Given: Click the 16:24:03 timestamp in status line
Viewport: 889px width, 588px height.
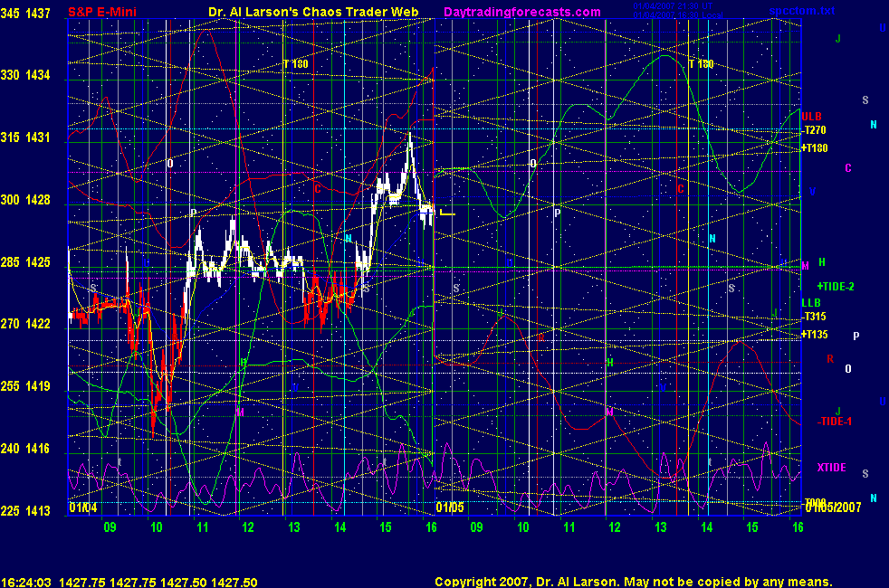Looking at the screenshot, I should click(26, 583).
